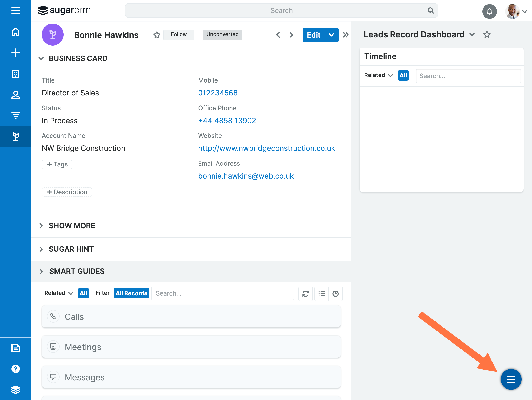Expand the Show More section
This screenshot has height=400, width=532.
(41, 226)
